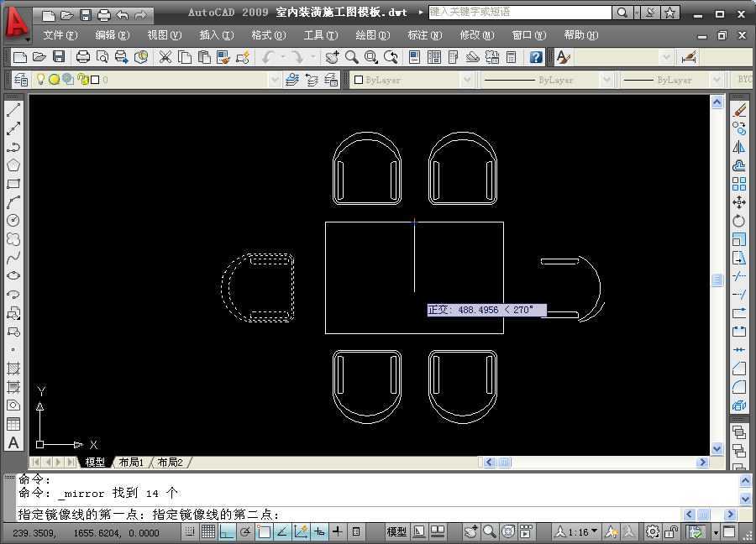Toggle the 栅格 grid display

[207, 531]
